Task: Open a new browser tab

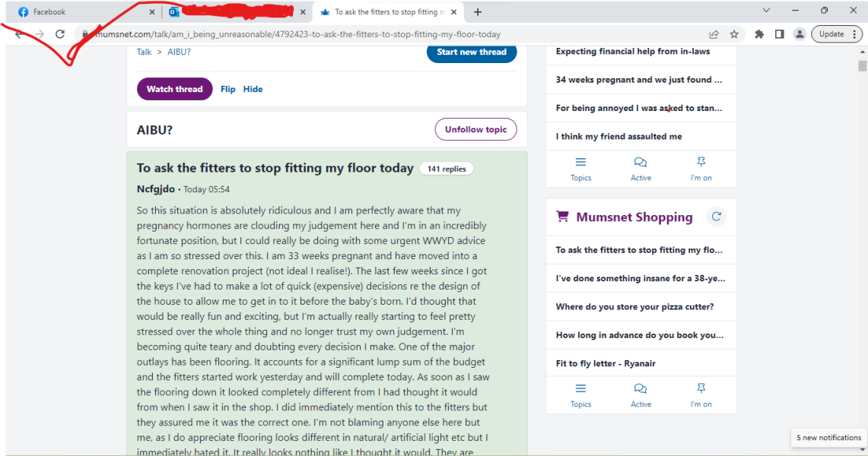Action: pyautogui.click(x=478, y=12)
